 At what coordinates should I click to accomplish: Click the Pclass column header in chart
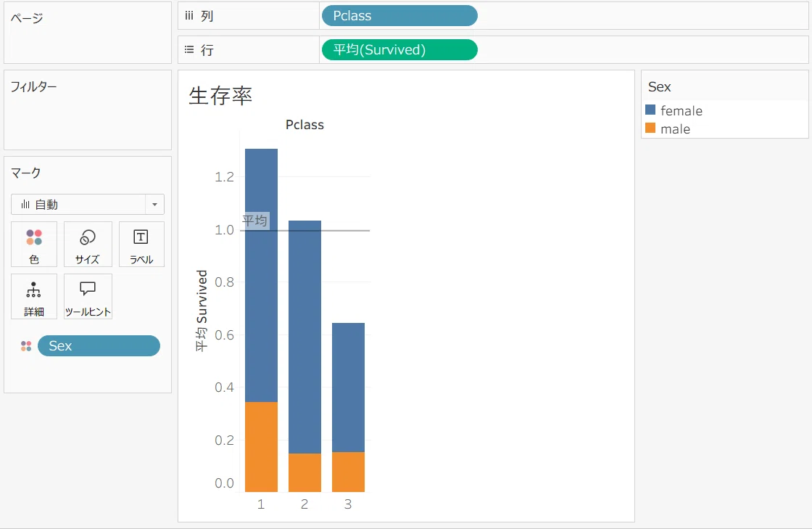[x=304, y=125]
